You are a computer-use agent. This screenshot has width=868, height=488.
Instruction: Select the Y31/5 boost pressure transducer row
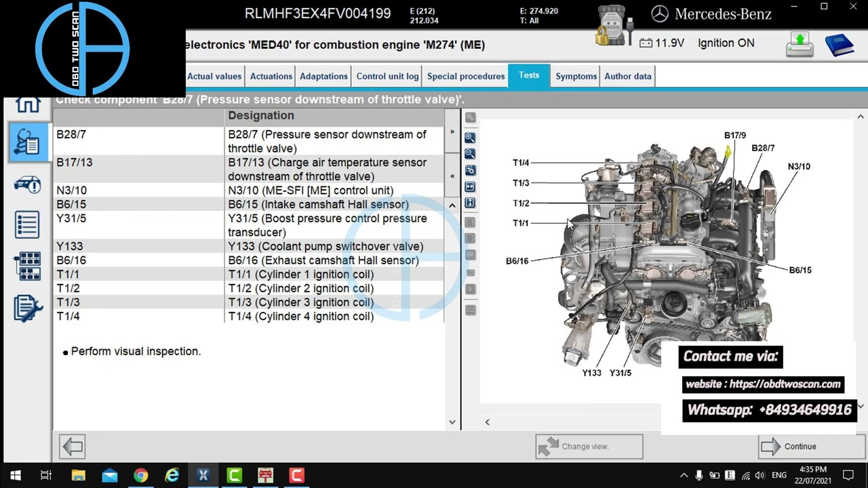click(249, 225)
